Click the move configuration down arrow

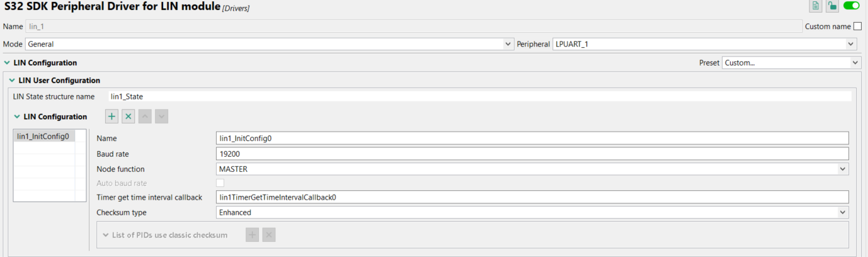[x=161, y=117]
